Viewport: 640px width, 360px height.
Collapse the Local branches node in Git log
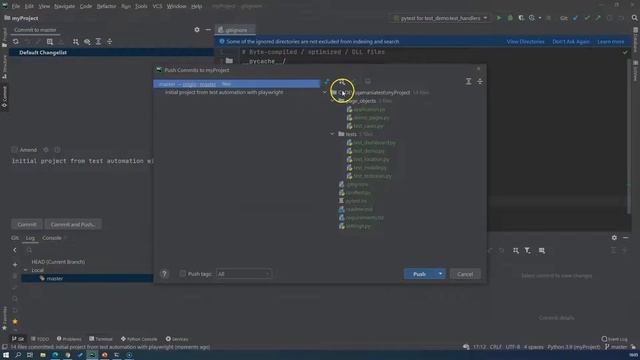coord(26,270)
